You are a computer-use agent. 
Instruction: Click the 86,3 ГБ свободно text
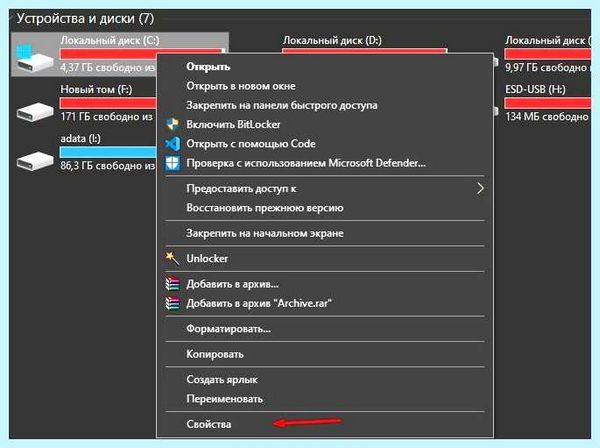pos(108,166)
